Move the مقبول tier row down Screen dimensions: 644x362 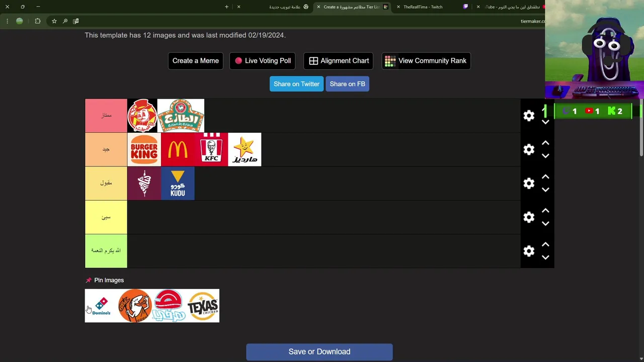pyautogui.click(x=545, y=190)
